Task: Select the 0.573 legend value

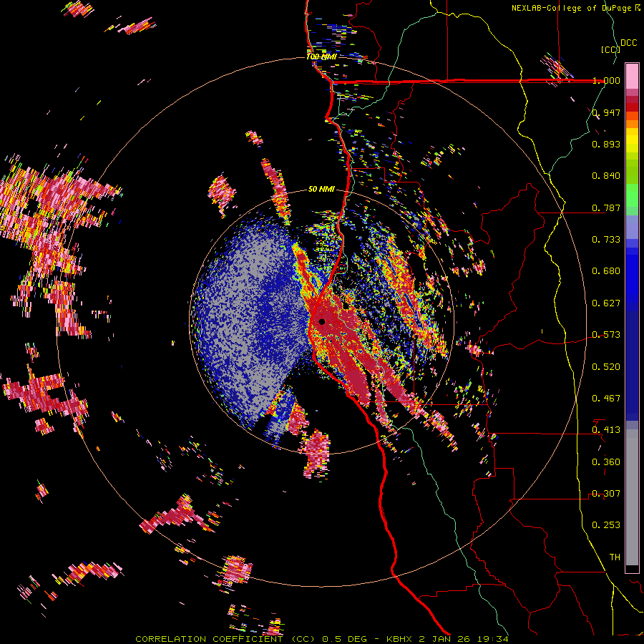Action: point(606,335)
